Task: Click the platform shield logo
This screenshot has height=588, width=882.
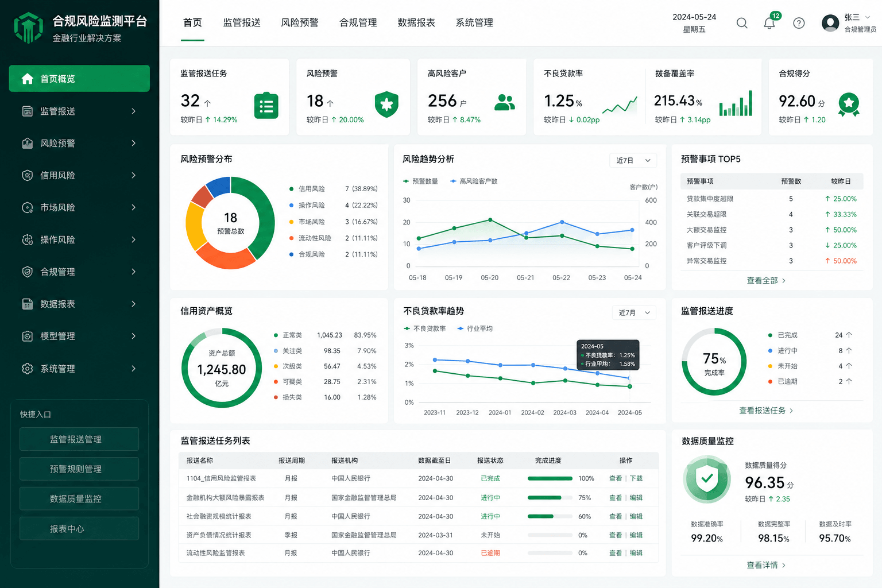Action: [28, 28]
